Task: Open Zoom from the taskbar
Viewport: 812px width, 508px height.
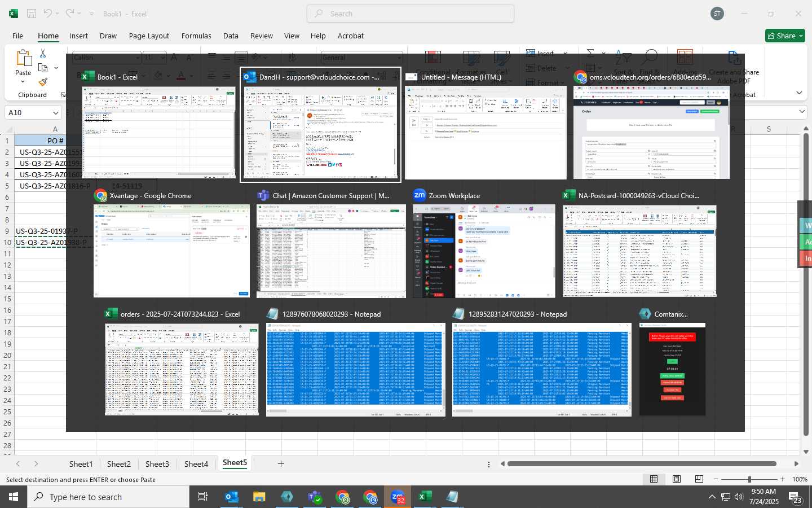Action: tap(398, 497)
